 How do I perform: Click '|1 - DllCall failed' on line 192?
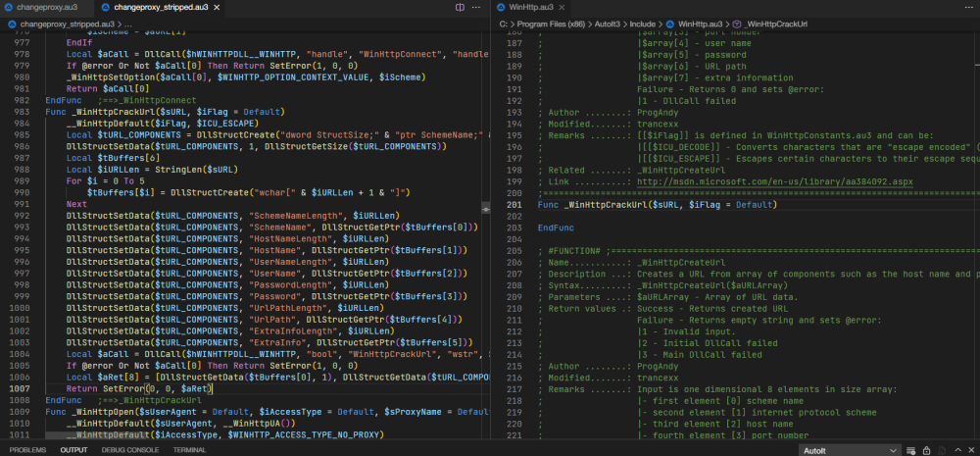click(686, 101)
